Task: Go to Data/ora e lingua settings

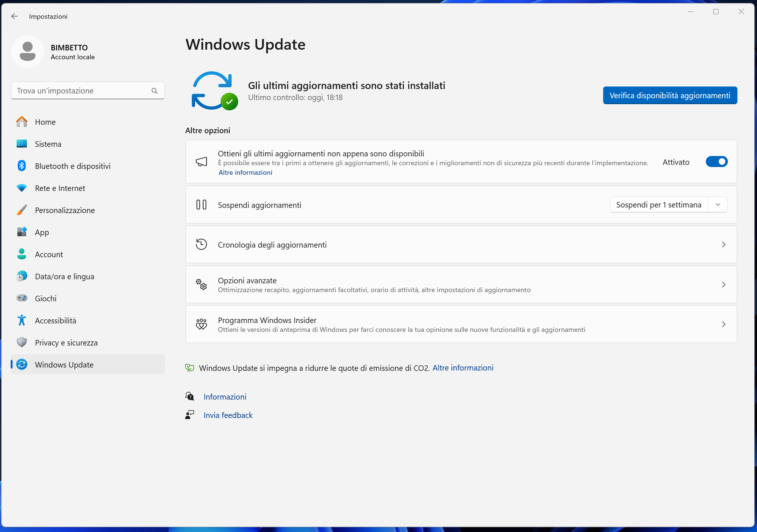Action: coord(88,276)
